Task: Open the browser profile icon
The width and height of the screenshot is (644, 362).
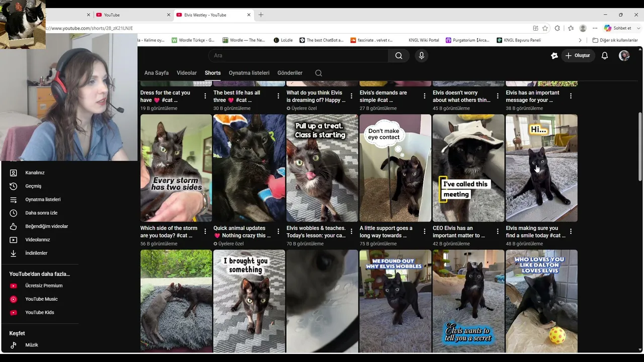Action: tap(583, 28)
